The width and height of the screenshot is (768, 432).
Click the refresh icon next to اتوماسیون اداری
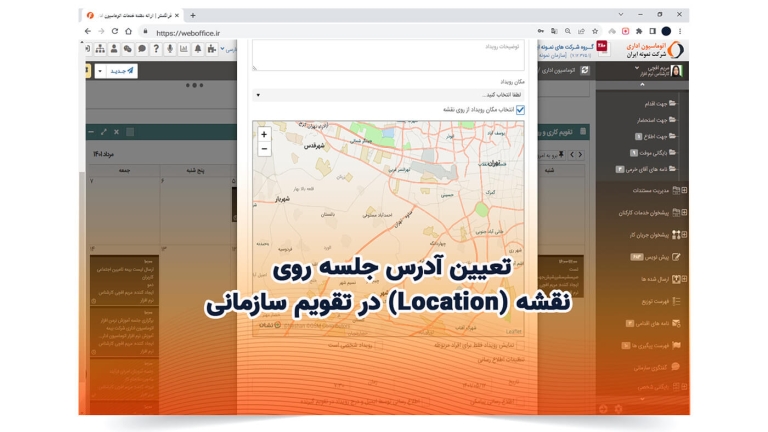pyautogui.click(x=585, y=70)
